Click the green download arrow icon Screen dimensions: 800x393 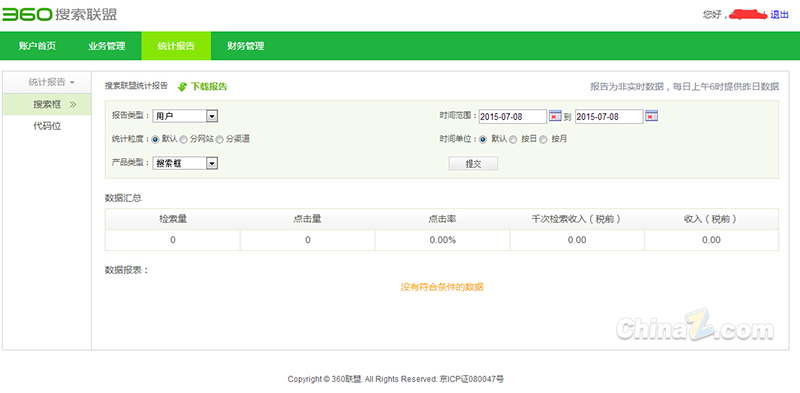182,87
